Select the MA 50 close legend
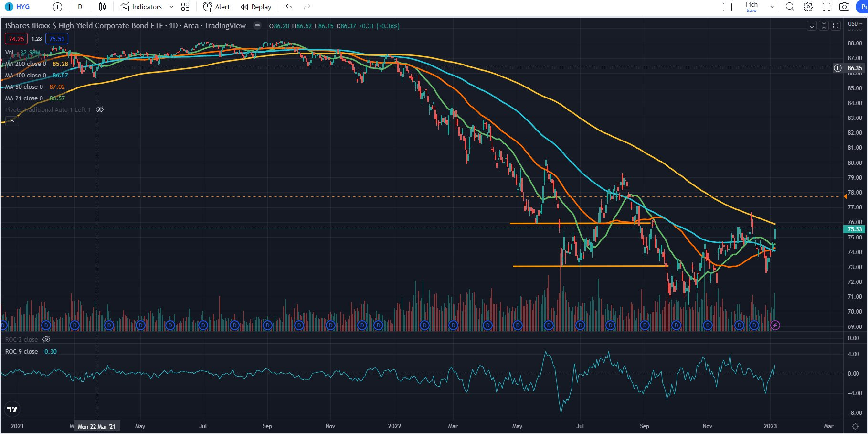Screen dimensions: 868x434 point(24,87)
